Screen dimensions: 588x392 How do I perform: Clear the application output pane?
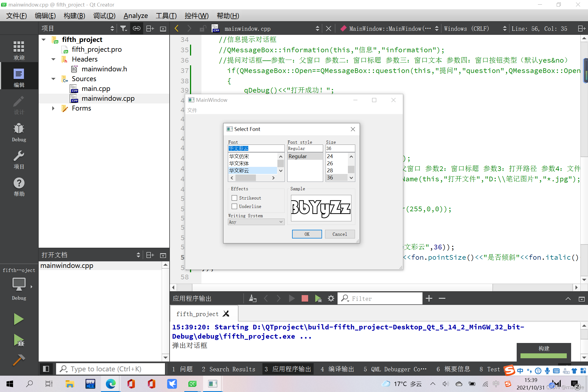tap(253, 298)
